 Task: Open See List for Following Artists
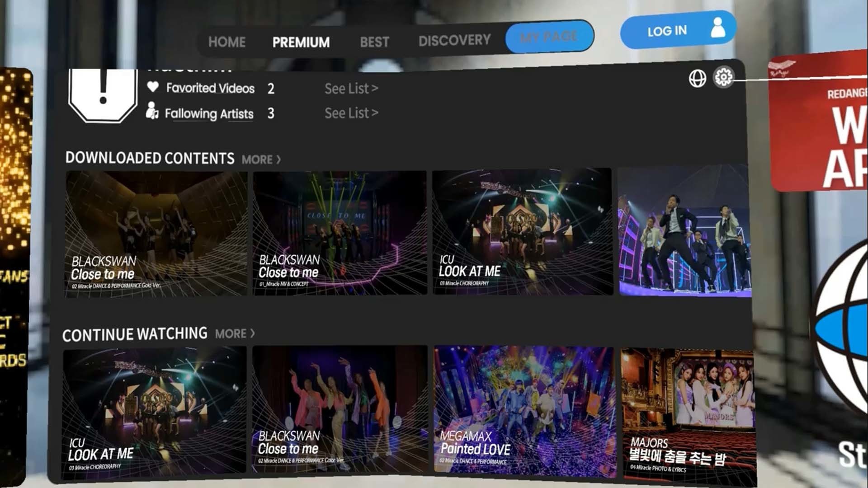(351, 113)
